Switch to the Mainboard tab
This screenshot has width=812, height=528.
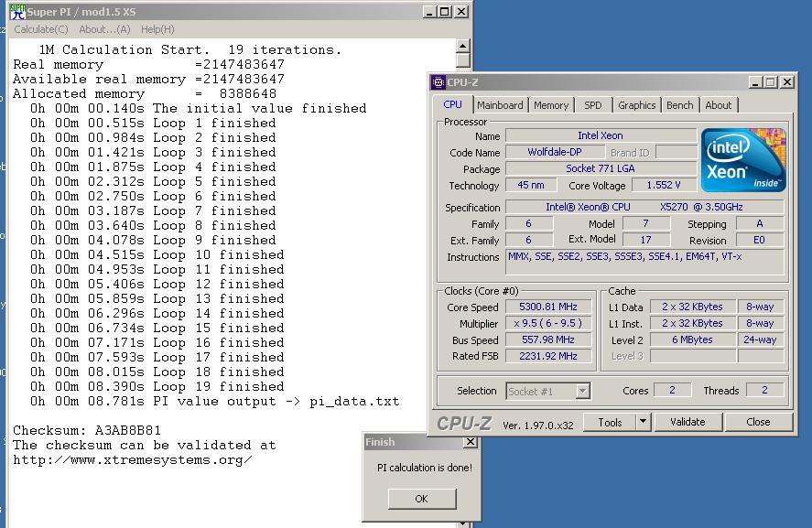[x=501, y=104]
